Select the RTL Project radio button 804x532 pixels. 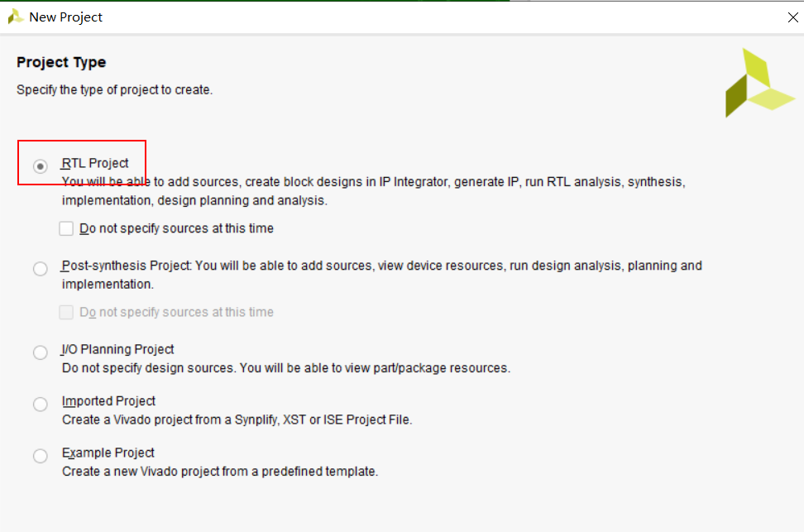coord(40,166)
